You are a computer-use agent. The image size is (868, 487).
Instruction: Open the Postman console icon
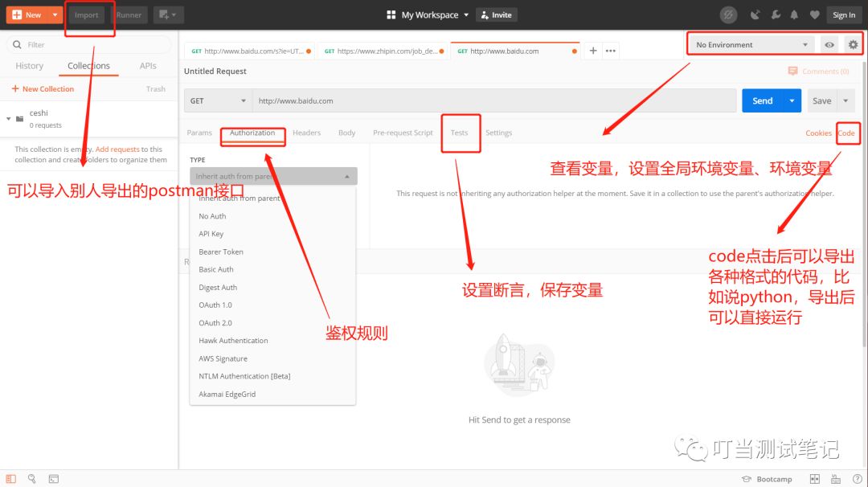coord(54,479)
